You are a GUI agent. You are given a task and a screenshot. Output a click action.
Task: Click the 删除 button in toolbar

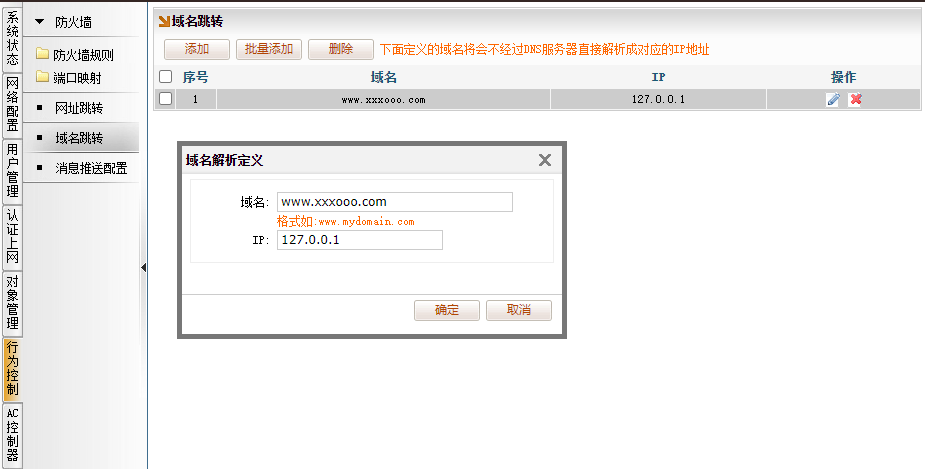pos(340,49)
